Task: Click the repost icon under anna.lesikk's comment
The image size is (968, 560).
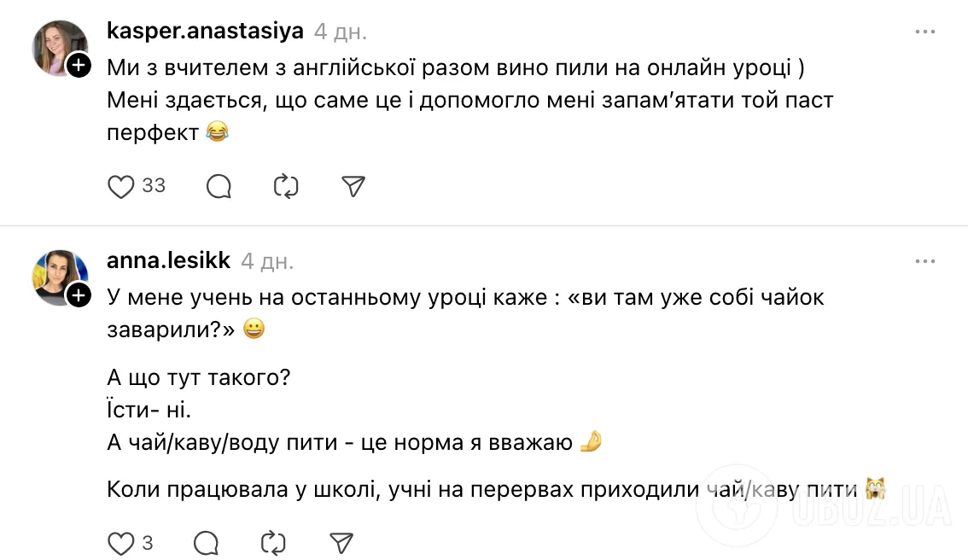Action: pos(272,542)
